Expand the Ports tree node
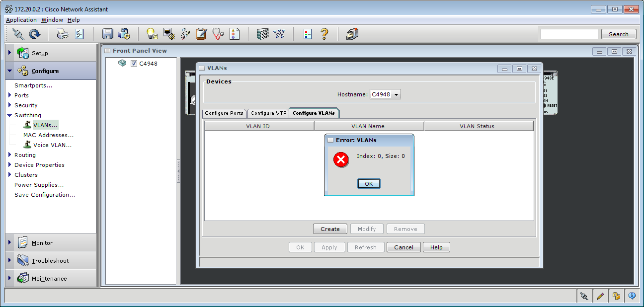The height and width of the screenshot is (307, 644). pos(9,95)
